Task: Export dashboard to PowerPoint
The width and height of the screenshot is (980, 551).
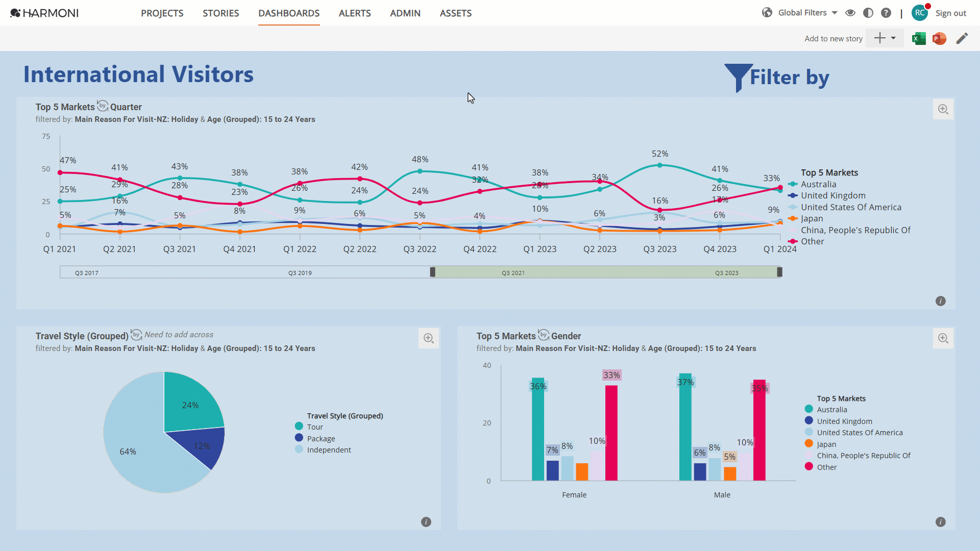Action: click(x=939, y=38)
